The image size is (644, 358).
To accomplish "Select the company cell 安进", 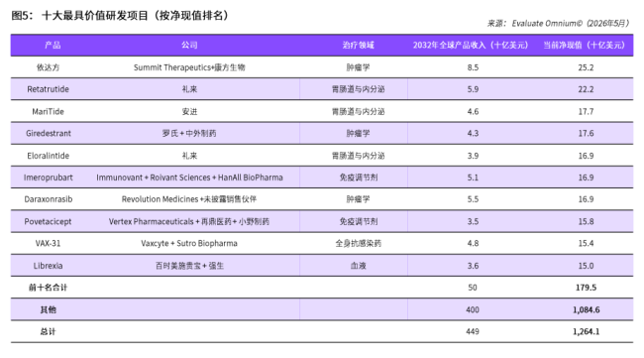I will click(x=189, y=111).
